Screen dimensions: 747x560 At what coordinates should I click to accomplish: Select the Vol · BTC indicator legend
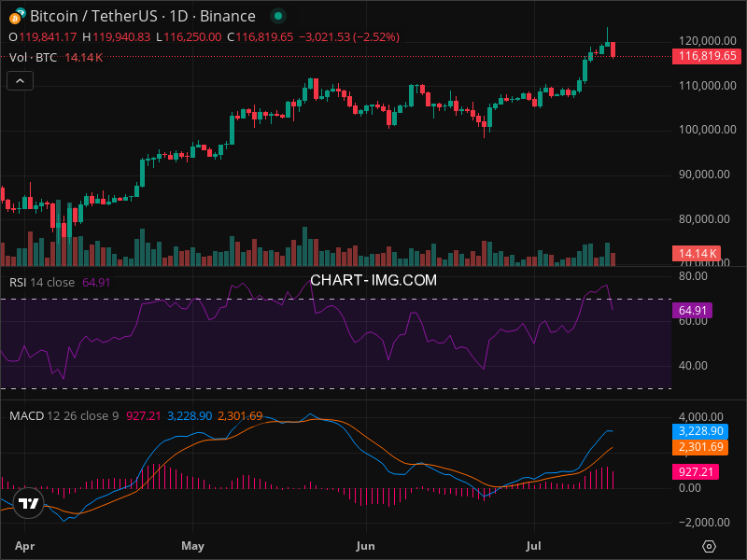(x=33, y=58)
